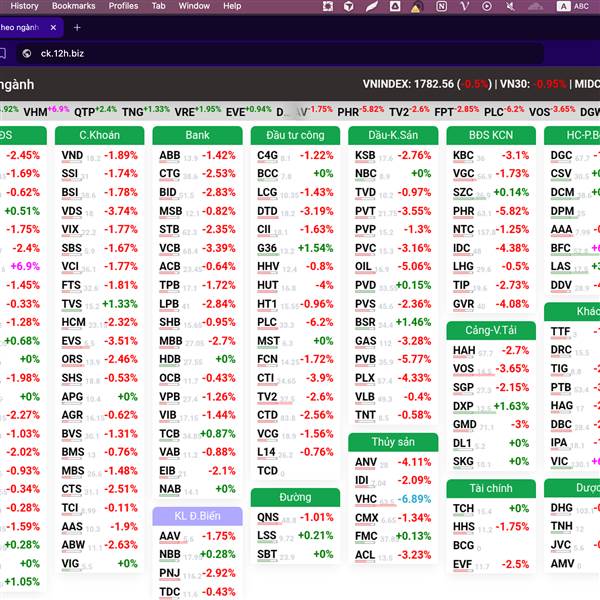600x600 pixels.
Task: Open the History menu
Action: click(24, 6)
